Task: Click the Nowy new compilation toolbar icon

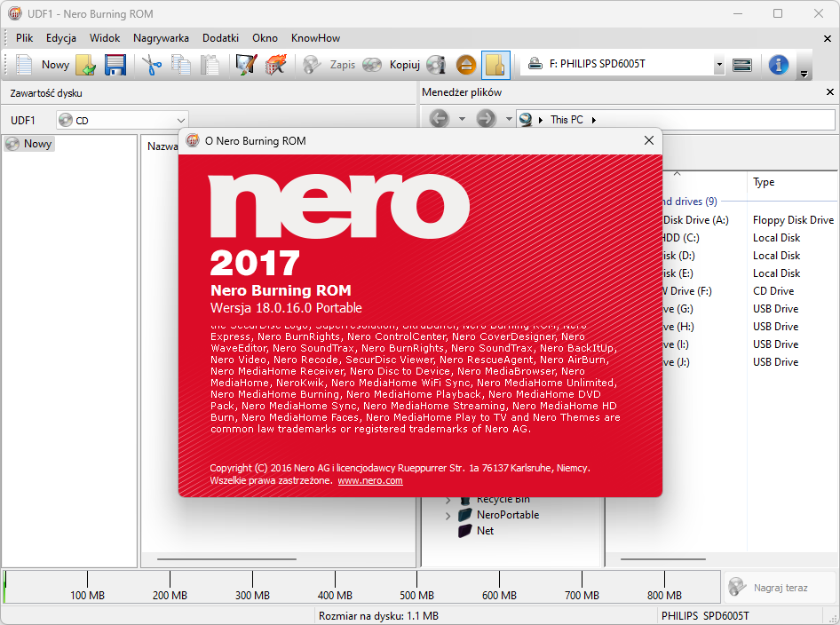Action: [x=25, y=65]
